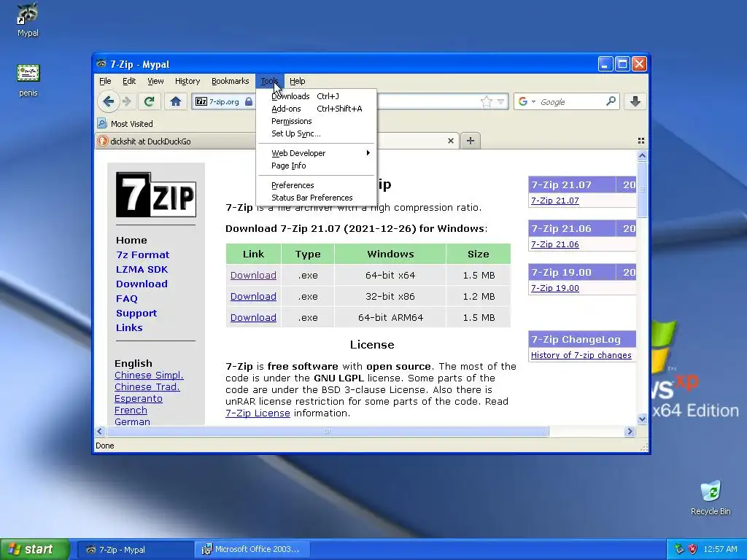Open Page Info from the Tools menu
The height and width of the screenshot is (560, 747).
pos(316,166)
